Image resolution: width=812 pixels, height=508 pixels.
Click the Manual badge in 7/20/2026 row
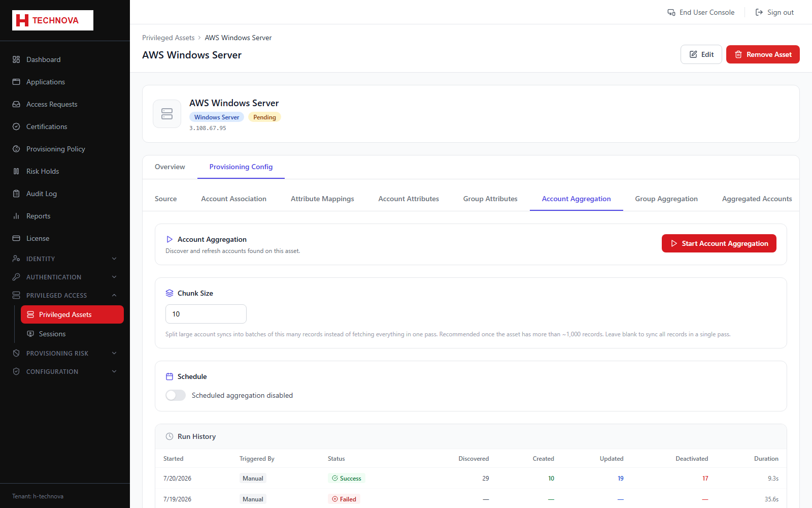(253, 479)
